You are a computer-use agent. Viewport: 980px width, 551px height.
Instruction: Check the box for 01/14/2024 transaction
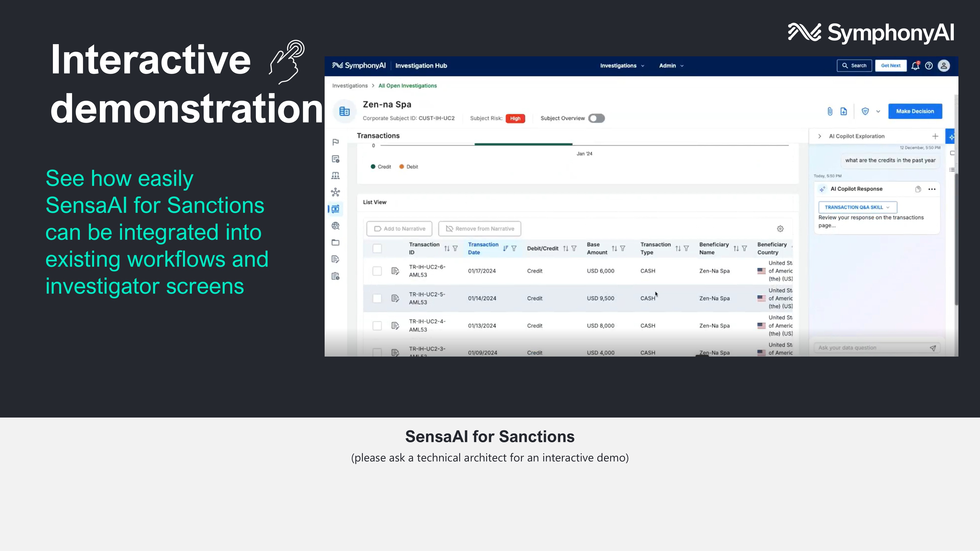tap(377, 299)
